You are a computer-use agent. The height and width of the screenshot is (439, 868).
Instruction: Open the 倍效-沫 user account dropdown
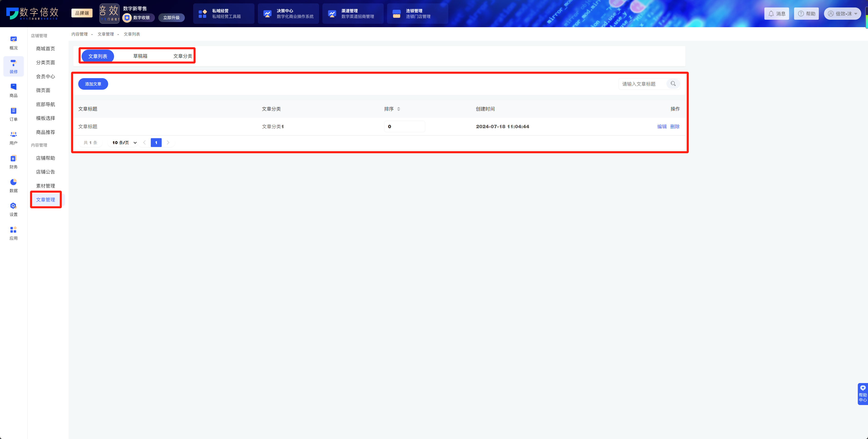point(842,13)
